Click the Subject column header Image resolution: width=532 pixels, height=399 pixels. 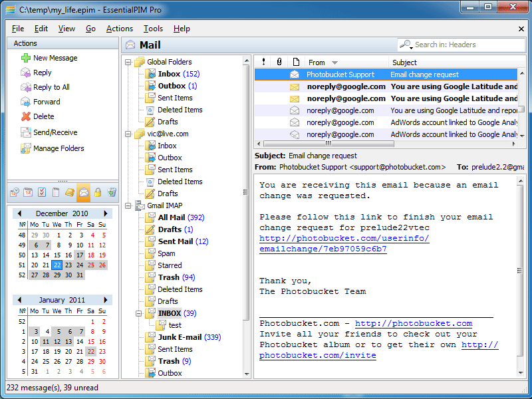pos(453,62)
